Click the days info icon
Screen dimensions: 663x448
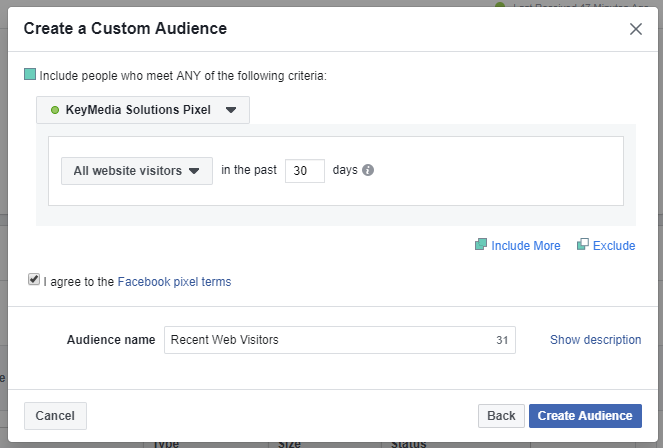[368, 170]
